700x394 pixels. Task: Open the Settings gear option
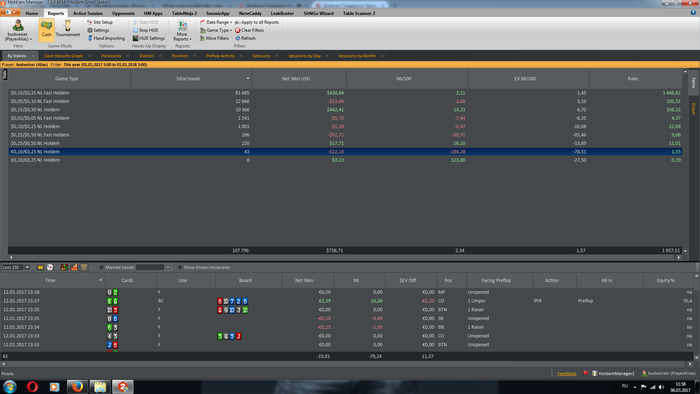98,30
